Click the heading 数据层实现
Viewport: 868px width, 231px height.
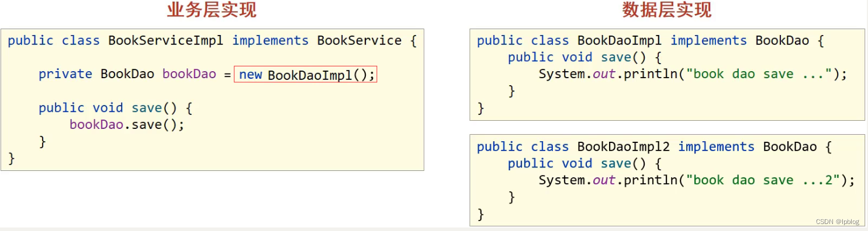[667, 10]
